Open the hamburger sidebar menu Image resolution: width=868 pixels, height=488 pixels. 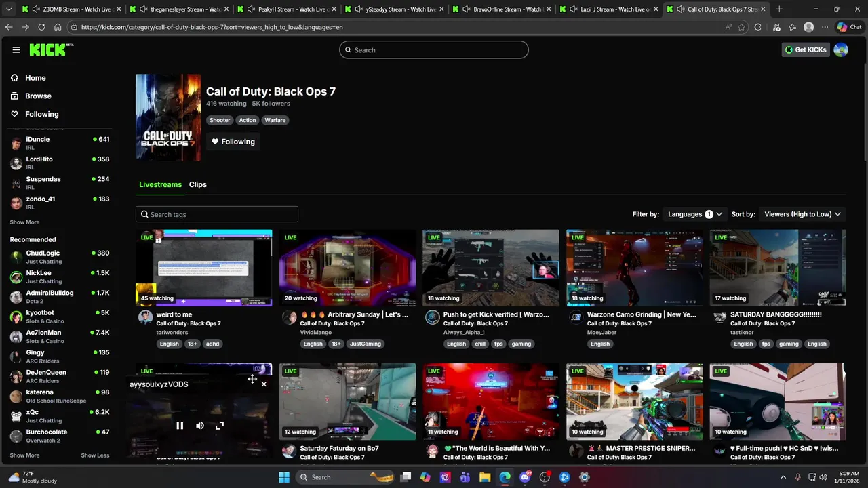click(x=16, y=49)
